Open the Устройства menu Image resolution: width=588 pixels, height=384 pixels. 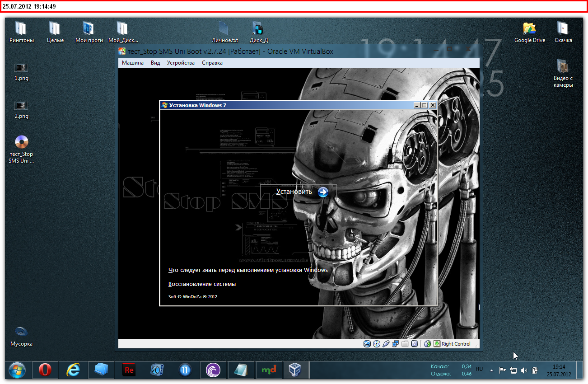181,63
